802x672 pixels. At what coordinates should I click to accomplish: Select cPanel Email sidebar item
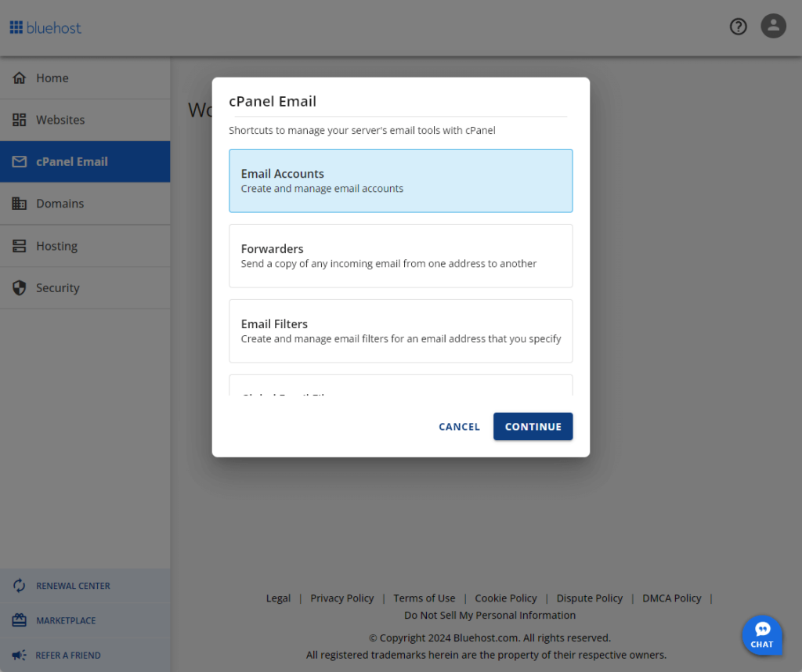click(x=85, y=161)
